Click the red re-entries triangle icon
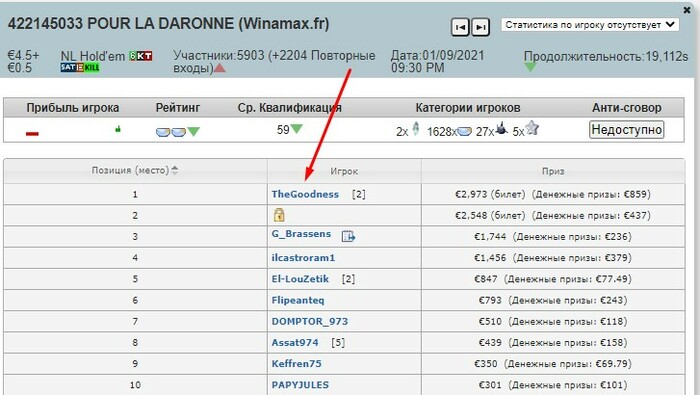Image resolution: width=700 pixels, height=395 pixels. pyautogui.click(x=220, y=68)
